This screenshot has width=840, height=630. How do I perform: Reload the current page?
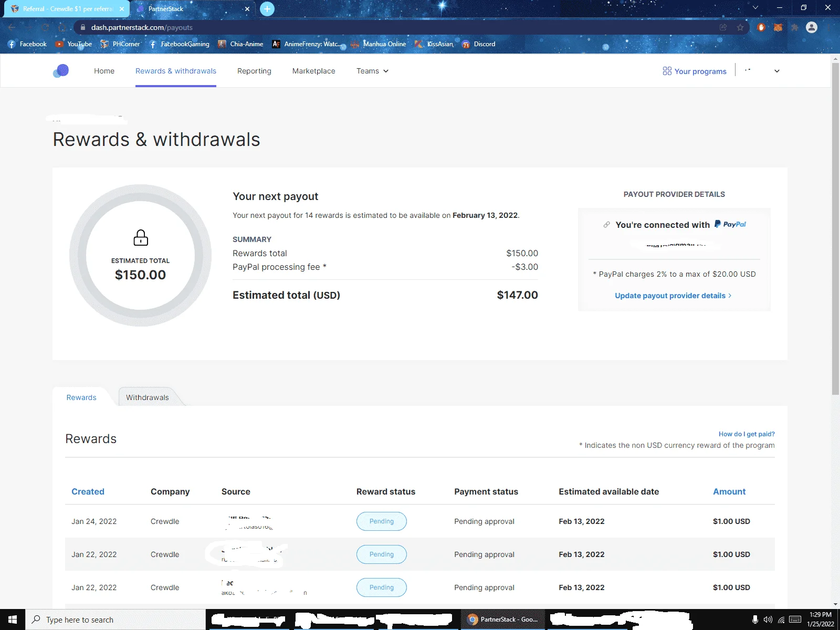click(46, 27)
